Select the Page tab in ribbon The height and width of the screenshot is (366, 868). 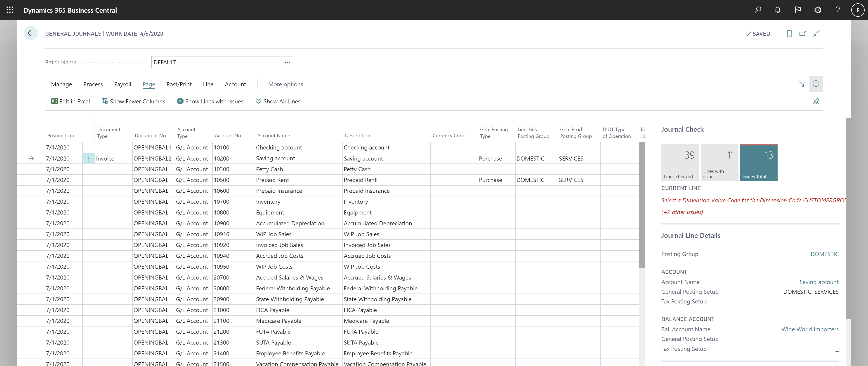(148, 84)
